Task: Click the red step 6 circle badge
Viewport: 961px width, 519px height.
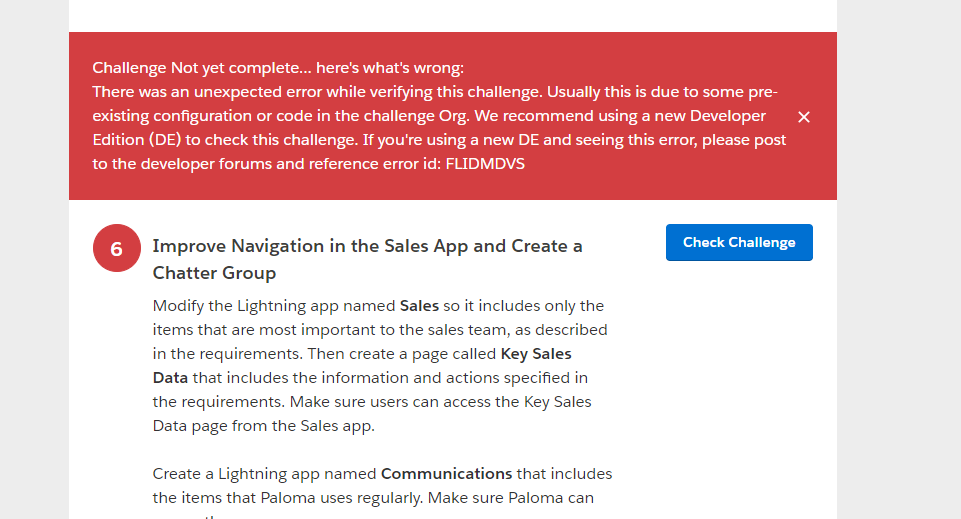Action: click(x=116, y=248)
